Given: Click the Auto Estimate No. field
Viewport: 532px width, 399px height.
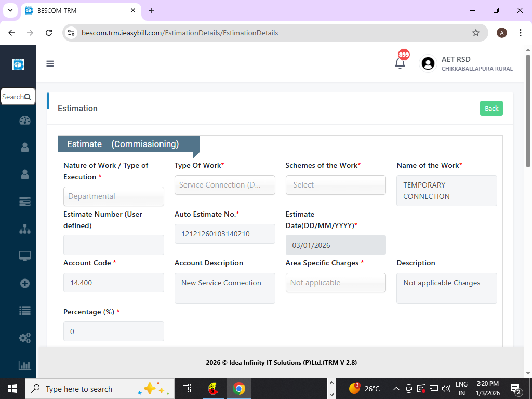Looking at the screenshot, I should pyautogui.click(x=224, y=234).
